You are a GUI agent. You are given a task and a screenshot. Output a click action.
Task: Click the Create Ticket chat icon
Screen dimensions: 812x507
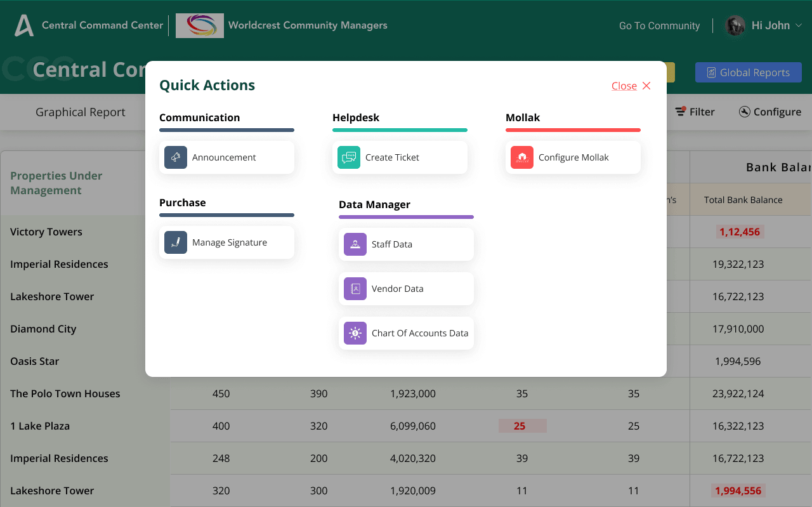tap(349, 157)
